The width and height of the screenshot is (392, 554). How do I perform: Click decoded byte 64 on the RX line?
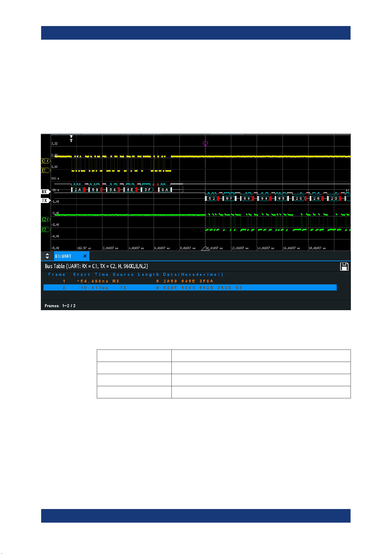pyautogui.click(x=113, y=190)
